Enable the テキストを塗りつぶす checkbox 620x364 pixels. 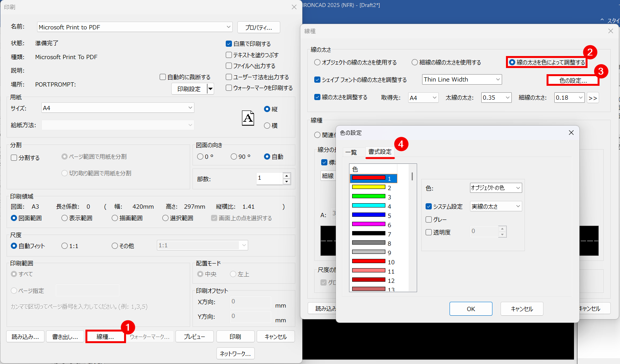[x=228, y=54]
